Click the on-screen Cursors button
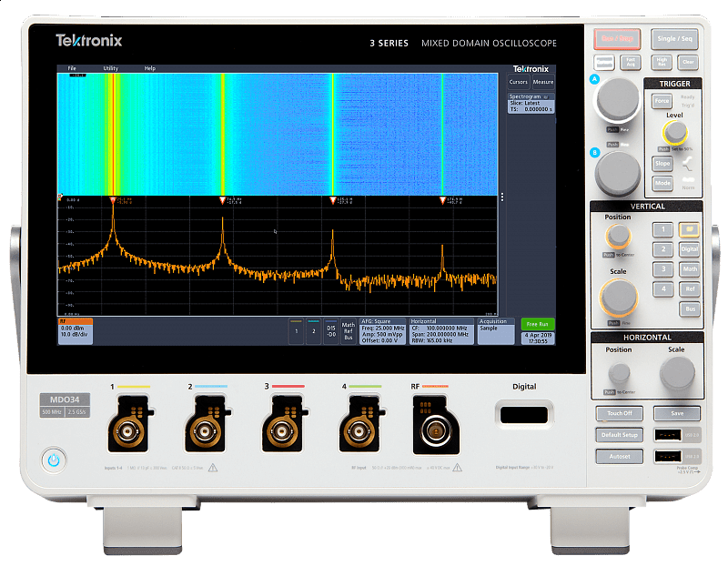Screen dimensions: 728x566 pos(518,82)
